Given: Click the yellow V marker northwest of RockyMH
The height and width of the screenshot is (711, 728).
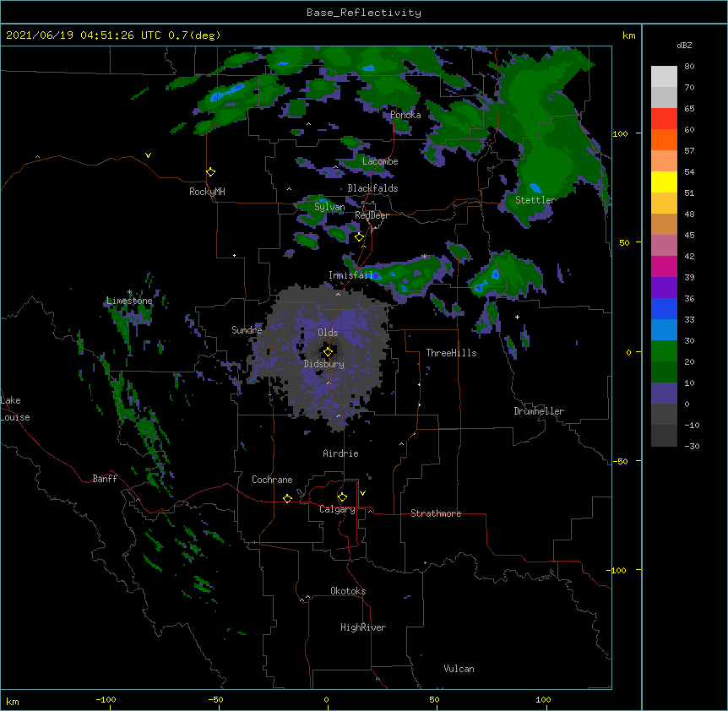Looking at the screenshot, I should click(x=148, y=155).
